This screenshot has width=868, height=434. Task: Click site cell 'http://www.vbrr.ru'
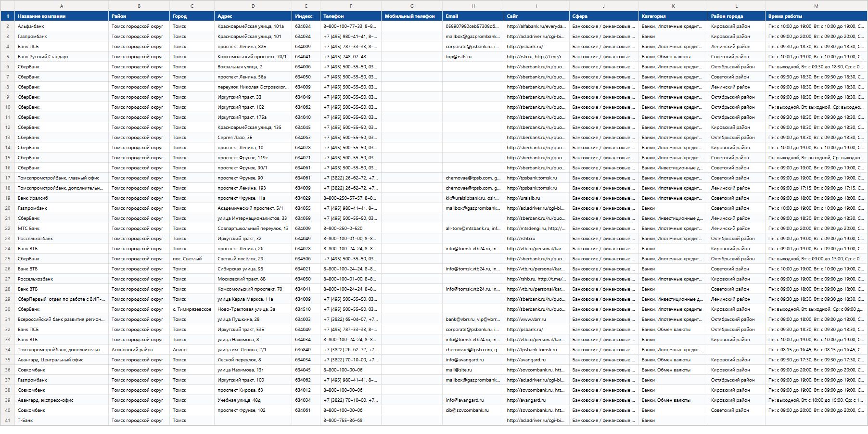[536, 319]
